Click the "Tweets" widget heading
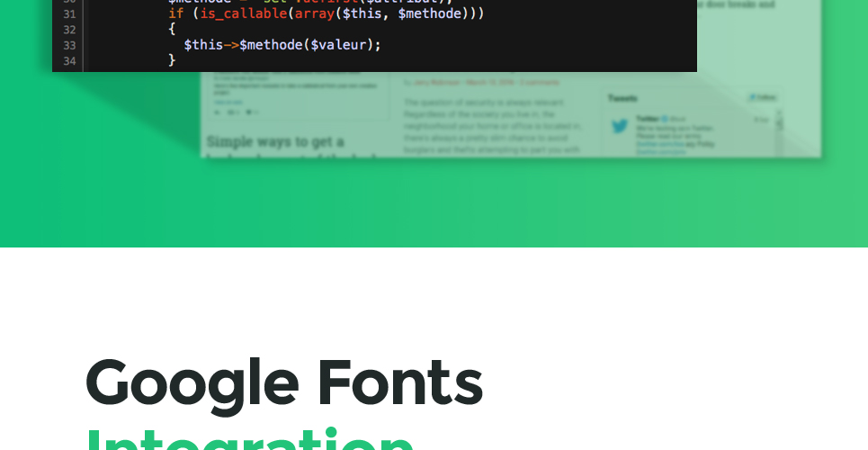Viewport: 868px width, 450px height. tap(622, 98)
